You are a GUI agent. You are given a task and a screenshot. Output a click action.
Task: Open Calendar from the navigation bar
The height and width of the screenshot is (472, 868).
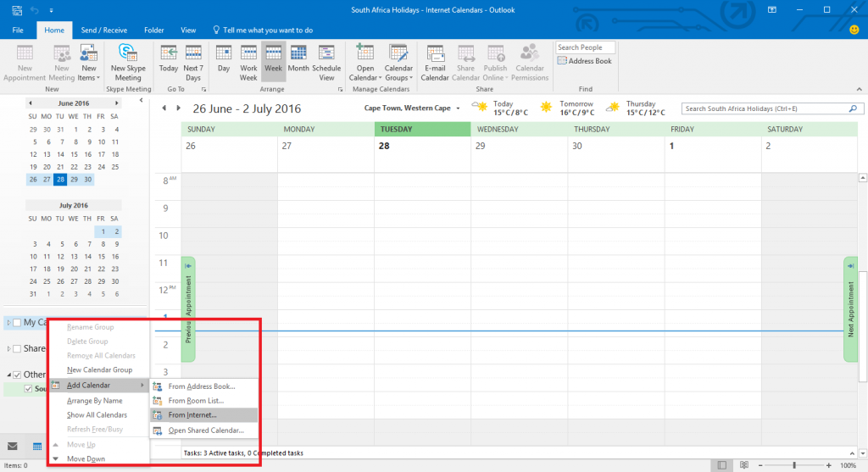[37, 446]
